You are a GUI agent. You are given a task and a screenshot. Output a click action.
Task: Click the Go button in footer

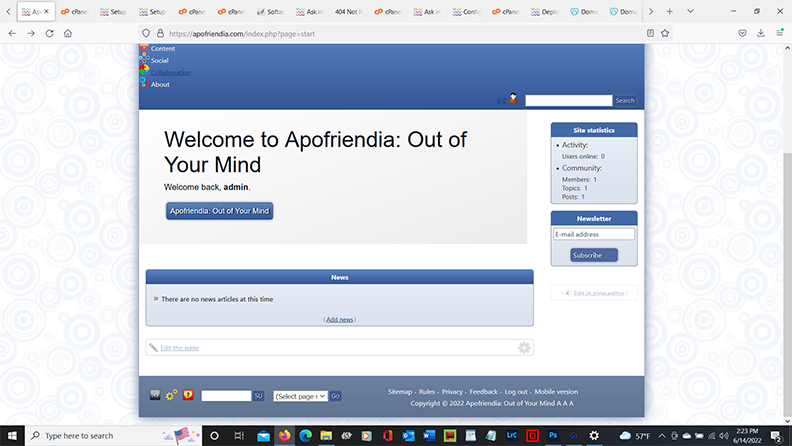335,396
